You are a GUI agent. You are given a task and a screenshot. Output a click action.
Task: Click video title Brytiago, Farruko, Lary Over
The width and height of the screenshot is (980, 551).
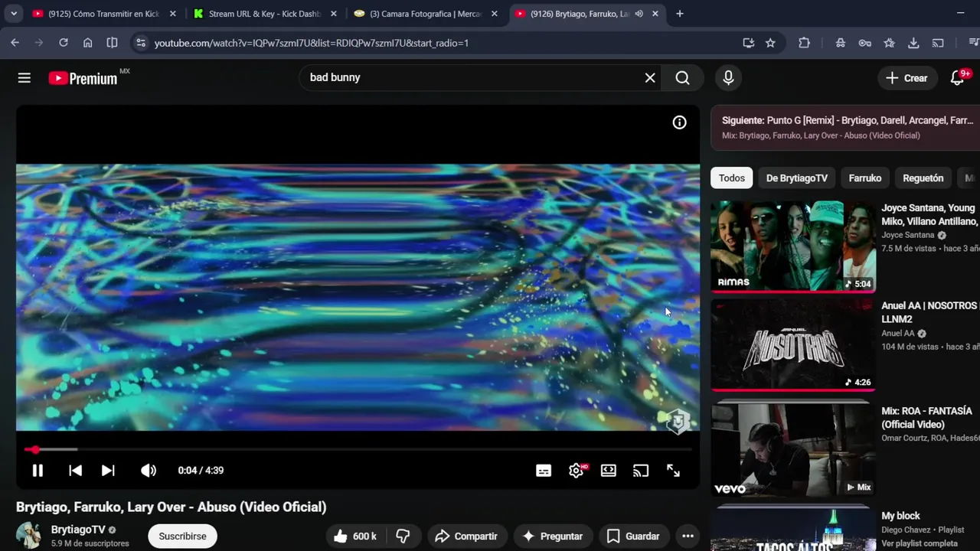pos(171,507)
